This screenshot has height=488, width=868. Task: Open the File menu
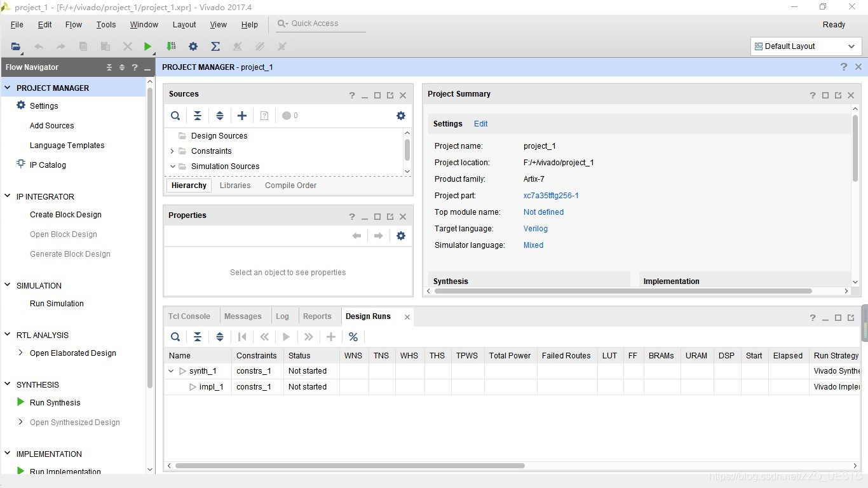[17, 25]
